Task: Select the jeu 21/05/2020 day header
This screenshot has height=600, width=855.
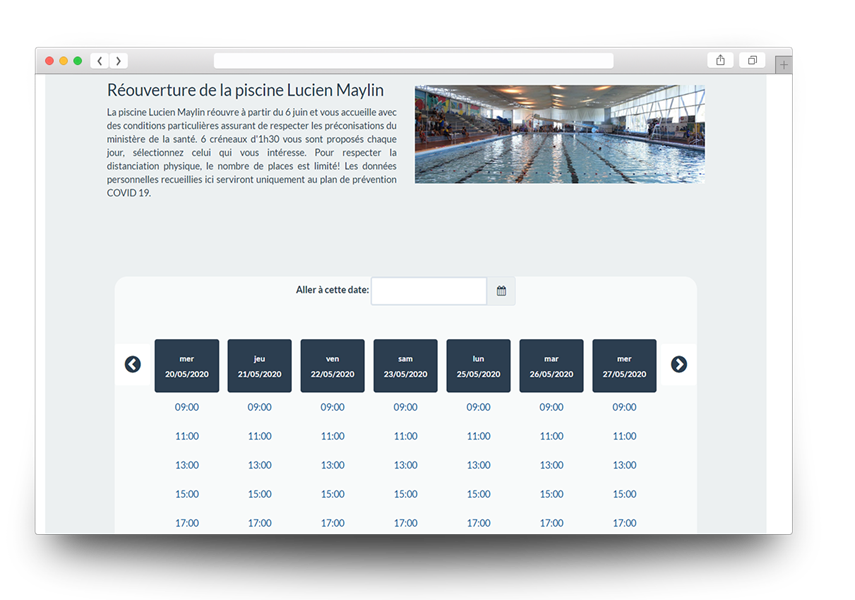Action: pos(260,365)
